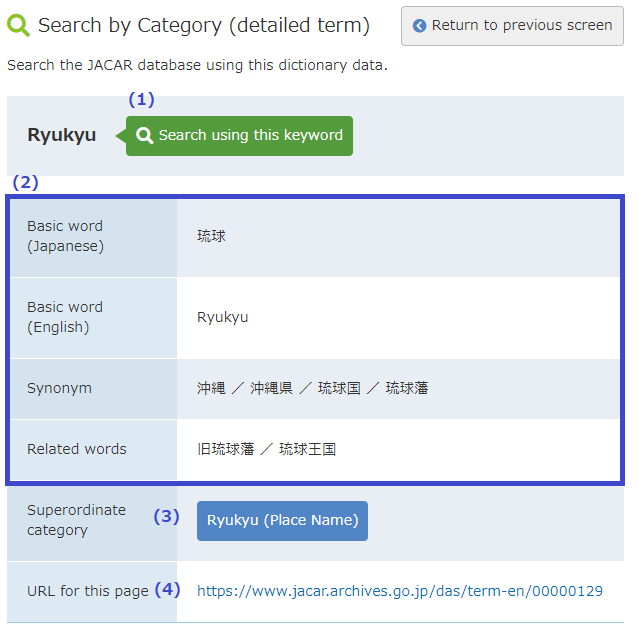Click the Synonym row label
Image resolution: width=639 pixels, height=633 pixels.
[59, 388]
